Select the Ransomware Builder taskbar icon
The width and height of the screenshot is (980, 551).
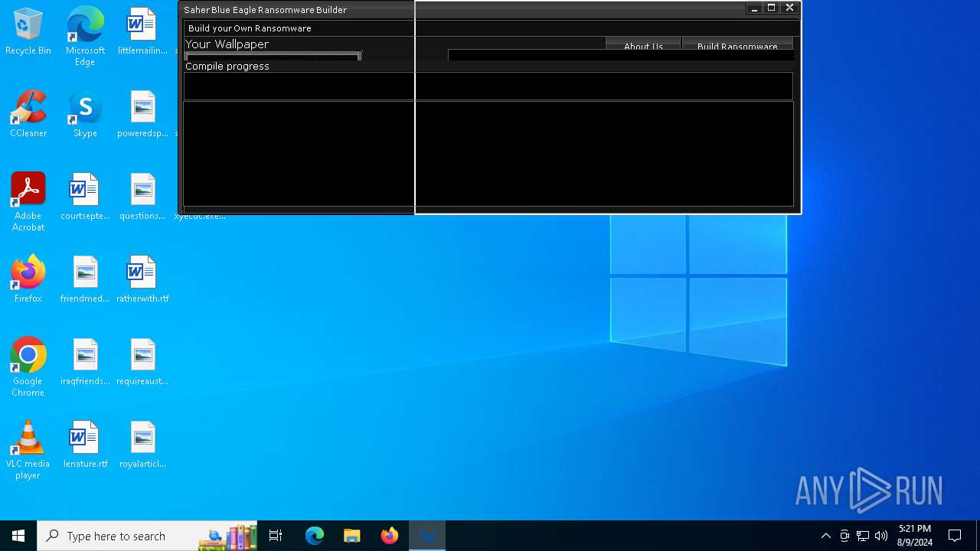click(x=427, y=536)
